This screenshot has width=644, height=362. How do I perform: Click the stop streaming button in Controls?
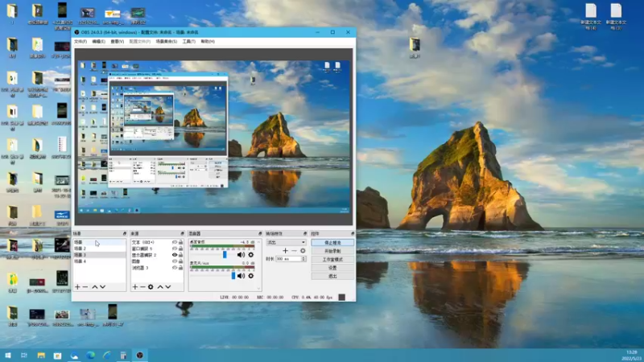click(x=332, y=243)
